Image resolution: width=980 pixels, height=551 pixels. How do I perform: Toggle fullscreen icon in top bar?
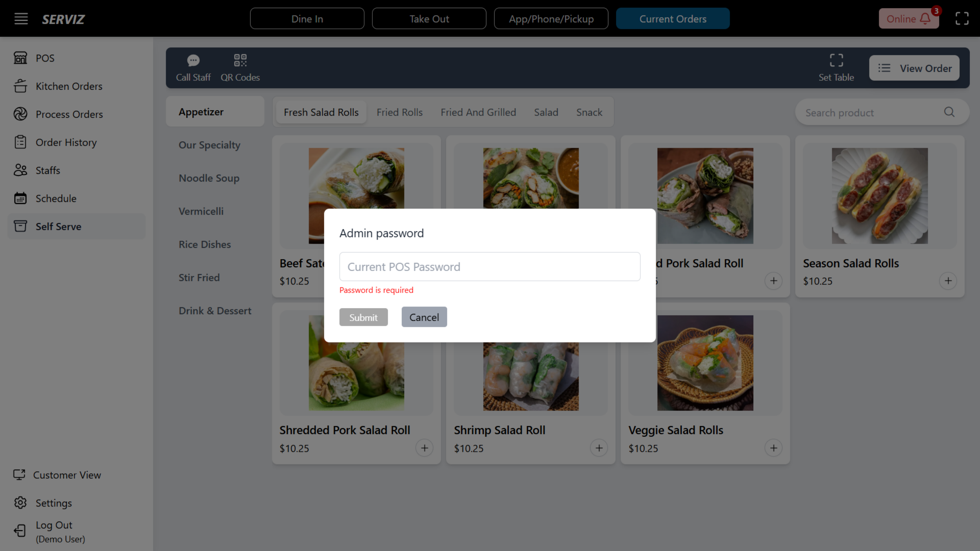click(962, 19)
